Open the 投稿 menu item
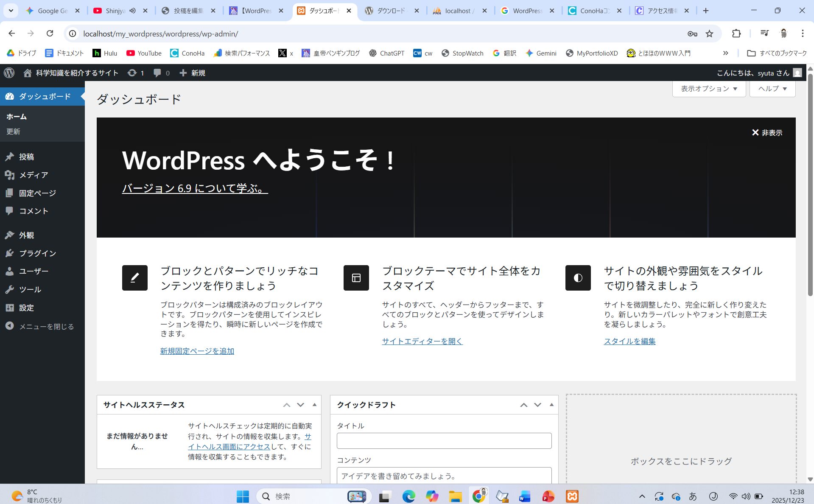 tap(26, 157)
